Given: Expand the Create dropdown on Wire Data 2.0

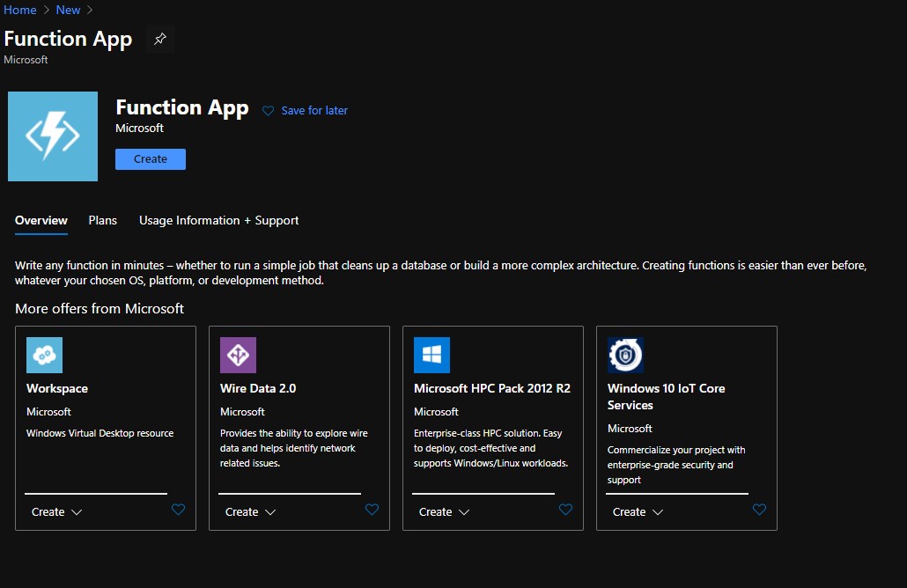Looking at the screenshot, I should point(250,512).
